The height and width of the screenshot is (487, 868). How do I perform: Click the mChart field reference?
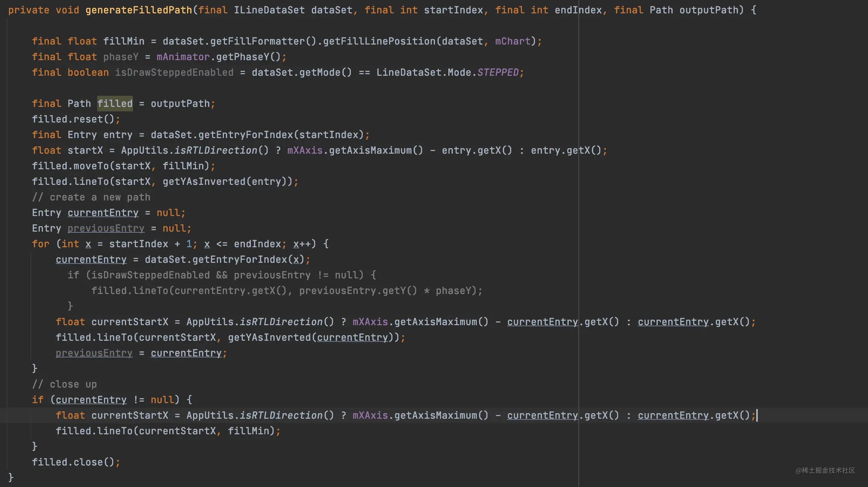coord(512,41)
